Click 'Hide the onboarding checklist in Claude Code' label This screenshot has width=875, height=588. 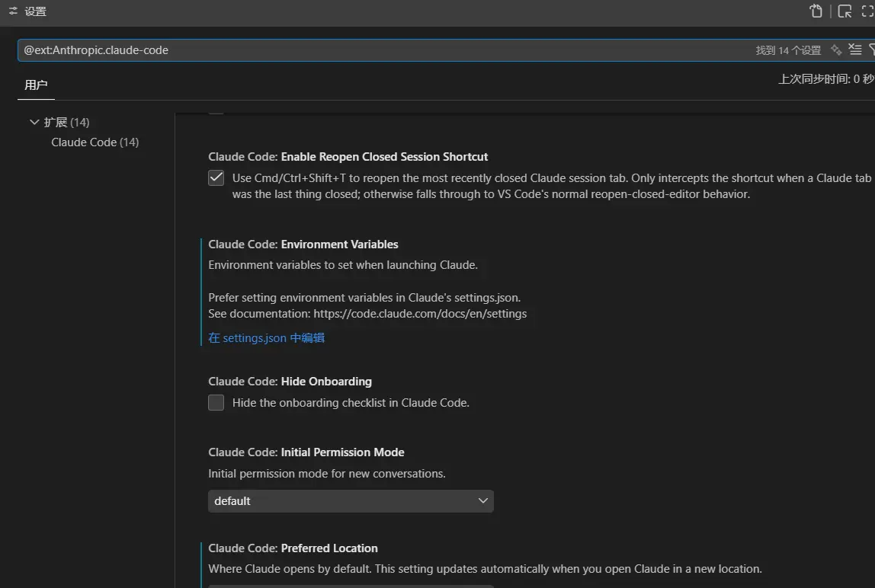click(351, 403)
